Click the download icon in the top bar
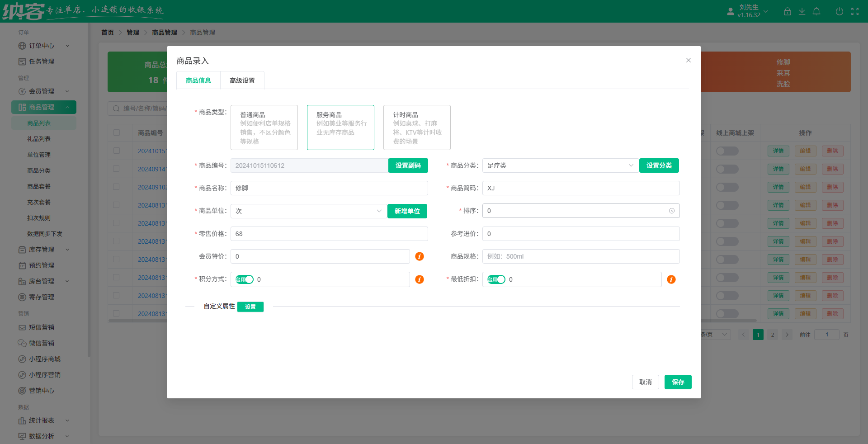The height and width of the screenshot is (444, 868). pos(802,11)
